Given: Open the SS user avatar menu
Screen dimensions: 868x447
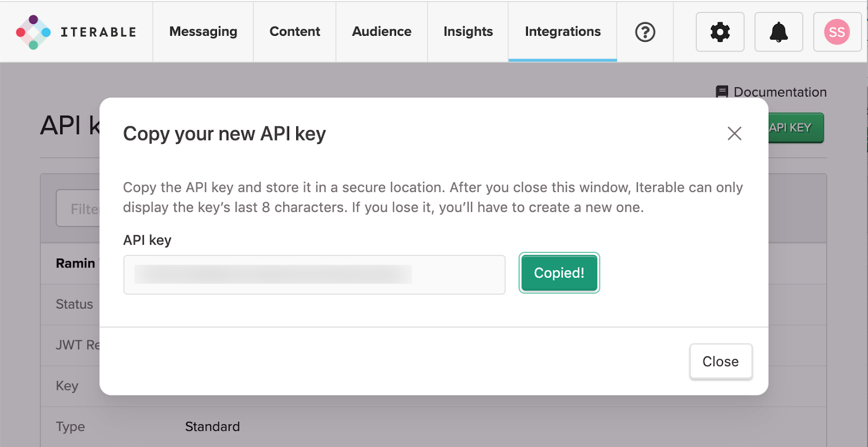Looking at the screenshot, I should [x=837, y=32].
